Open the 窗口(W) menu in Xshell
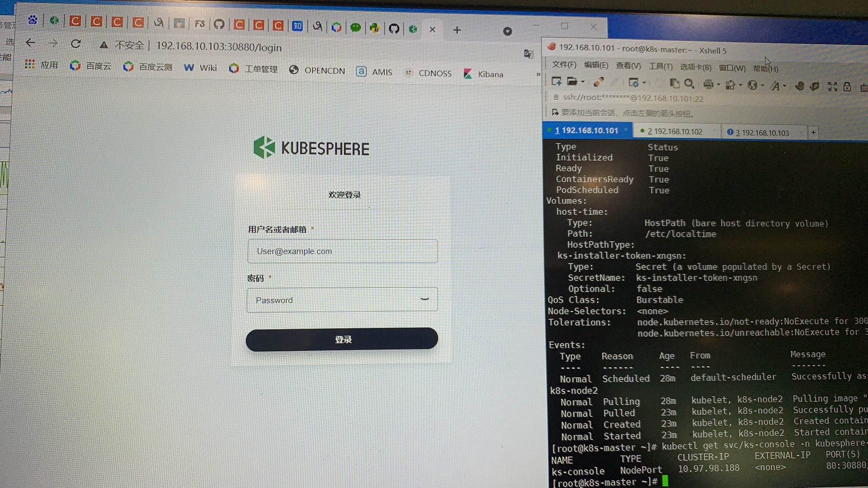Screen dimensions: 868x488 [732, 68]
